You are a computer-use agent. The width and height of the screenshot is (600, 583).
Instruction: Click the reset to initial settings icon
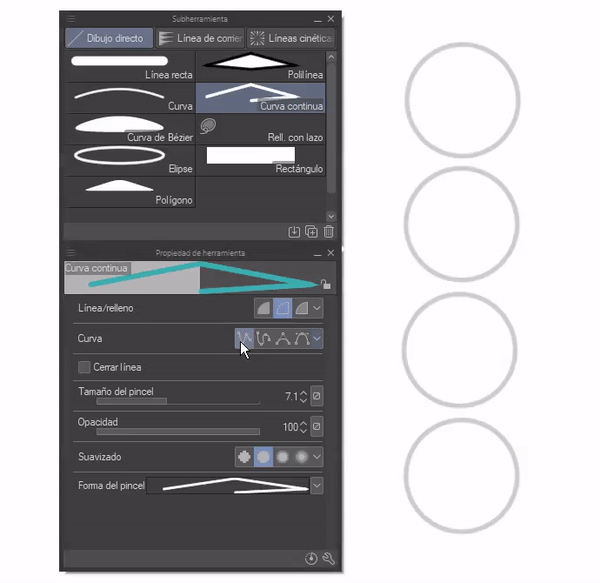tap(311, 559)
